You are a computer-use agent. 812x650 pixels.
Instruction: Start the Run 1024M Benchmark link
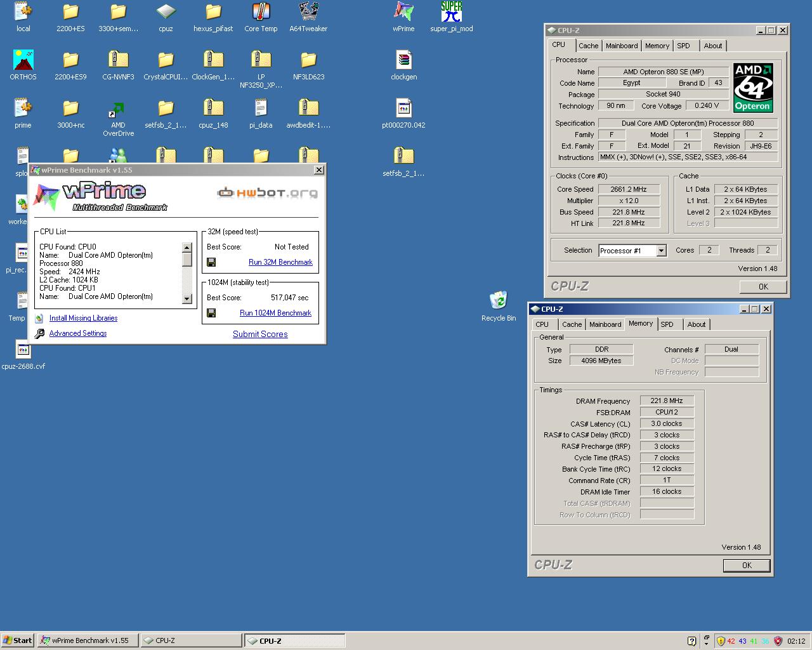[x=275, y=313]
